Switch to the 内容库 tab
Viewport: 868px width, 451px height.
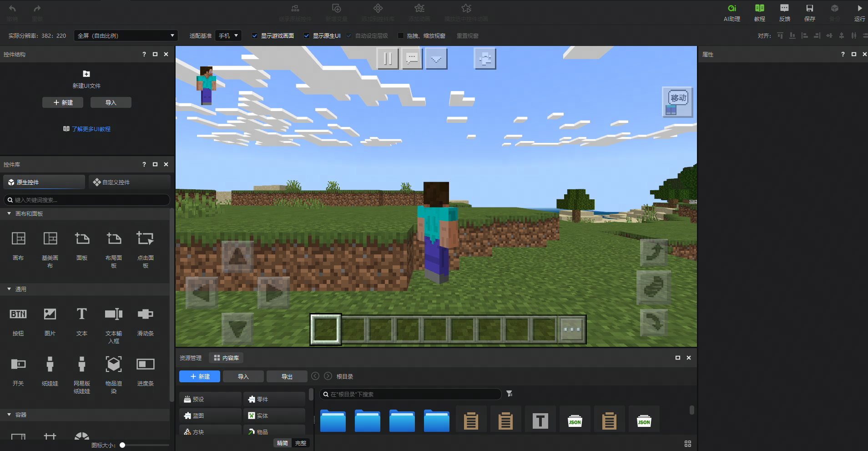(226, 358)
